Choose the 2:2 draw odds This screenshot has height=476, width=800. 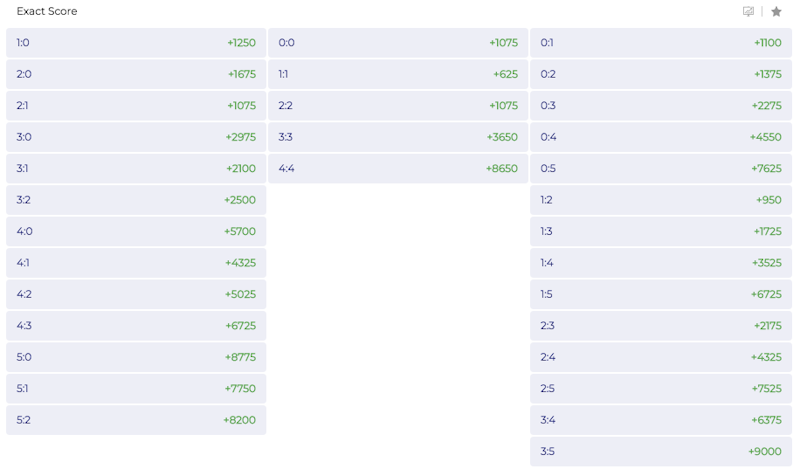point(398,106)
